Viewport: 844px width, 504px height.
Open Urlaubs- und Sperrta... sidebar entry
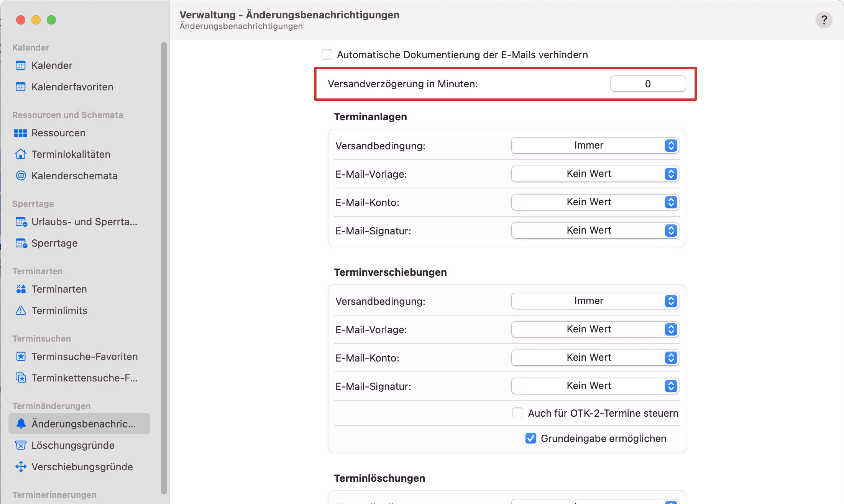coord(79,222)
